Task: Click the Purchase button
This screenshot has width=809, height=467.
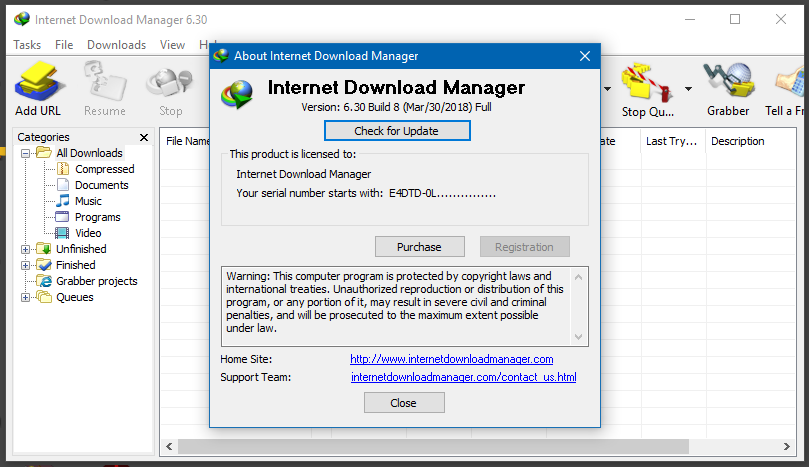Action: pyautogui.click(x=419, y=247)
